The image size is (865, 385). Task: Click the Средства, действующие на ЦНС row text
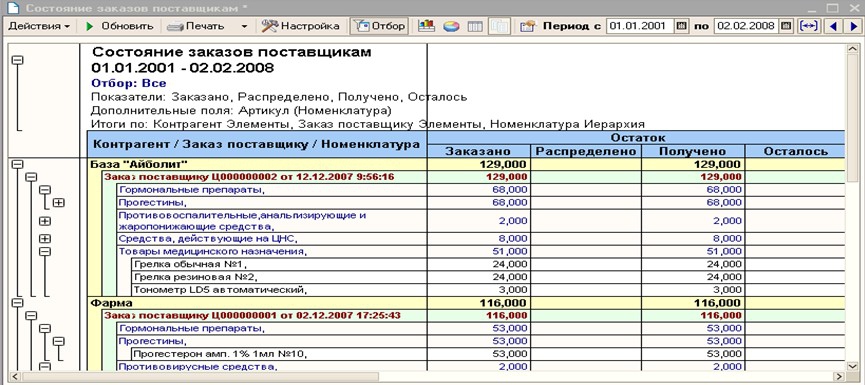point(208,238)
